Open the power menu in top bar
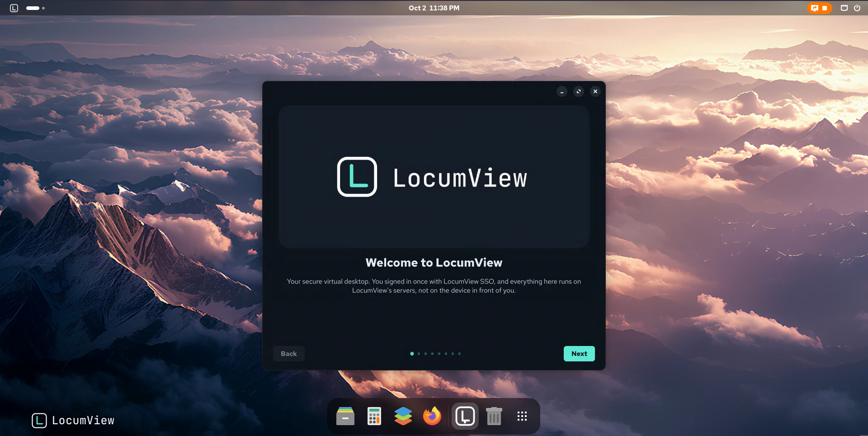The width and height of the screenshot is (868, 436). [857, 8]
